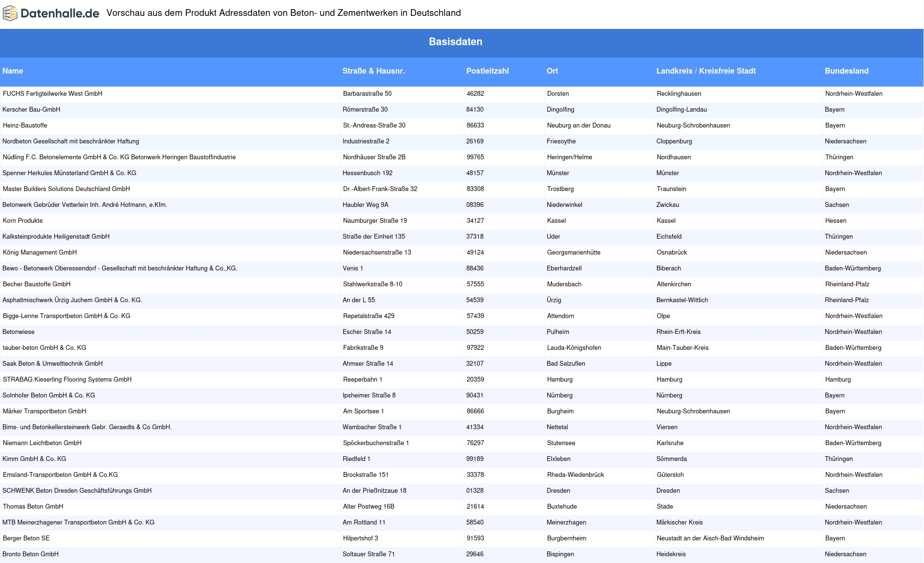Click tauber-beton GmbH & Co. KG
924x563 pixels.
[x=44, y=348]
